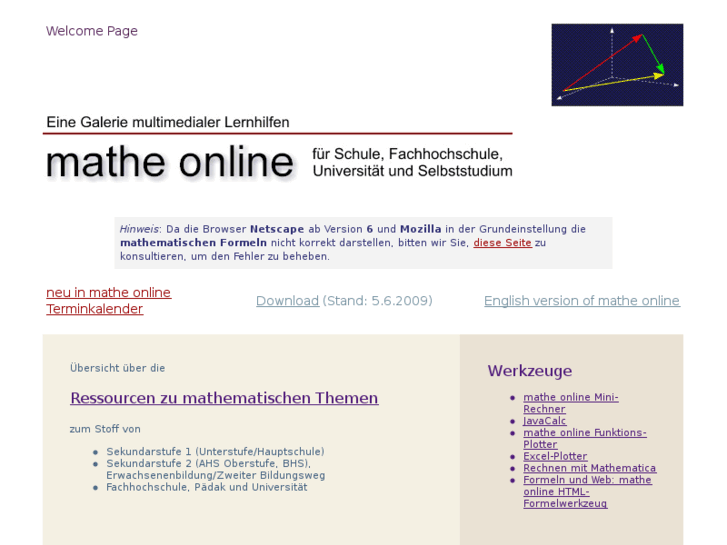Screen dimensions: 727x545
Task: Click the 'Werkzeuge' heading
Action: tap(530, 371)
